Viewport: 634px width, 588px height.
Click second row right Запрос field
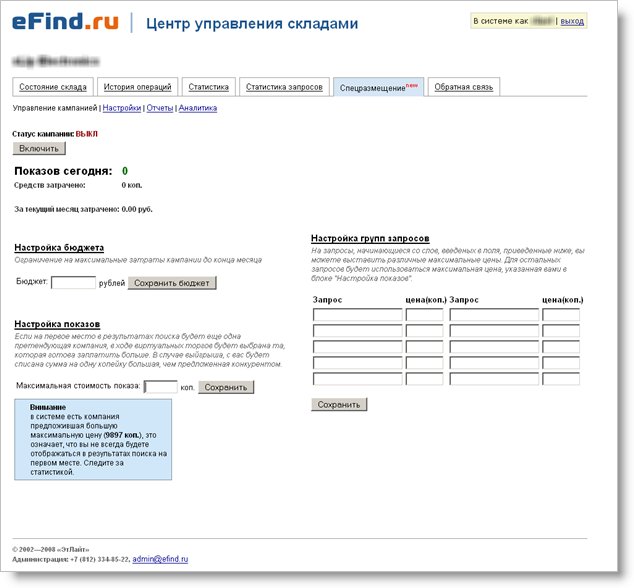coord(494,331)
